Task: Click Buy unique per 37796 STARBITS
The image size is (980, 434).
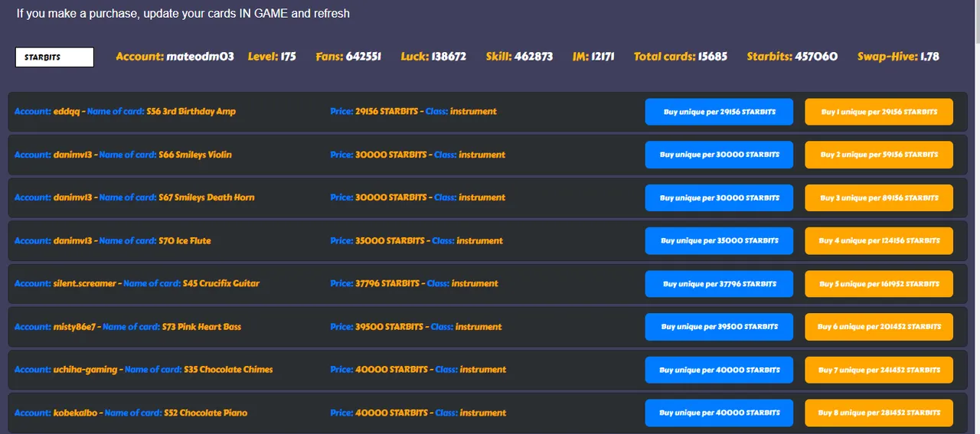Action: pyautogui.click(x=719, y=284)
